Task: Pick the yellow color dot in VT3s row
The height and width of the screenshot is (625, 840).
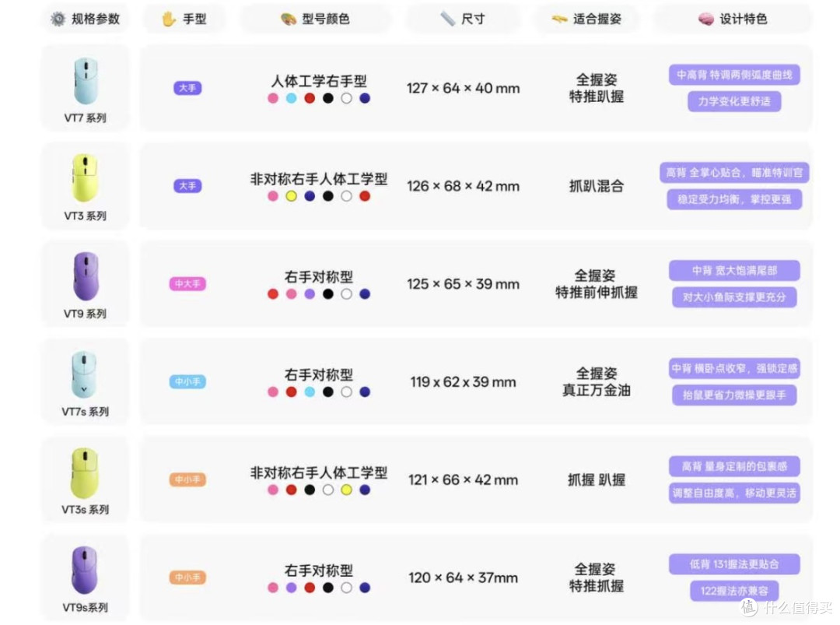Action: (x=347, y=490)
